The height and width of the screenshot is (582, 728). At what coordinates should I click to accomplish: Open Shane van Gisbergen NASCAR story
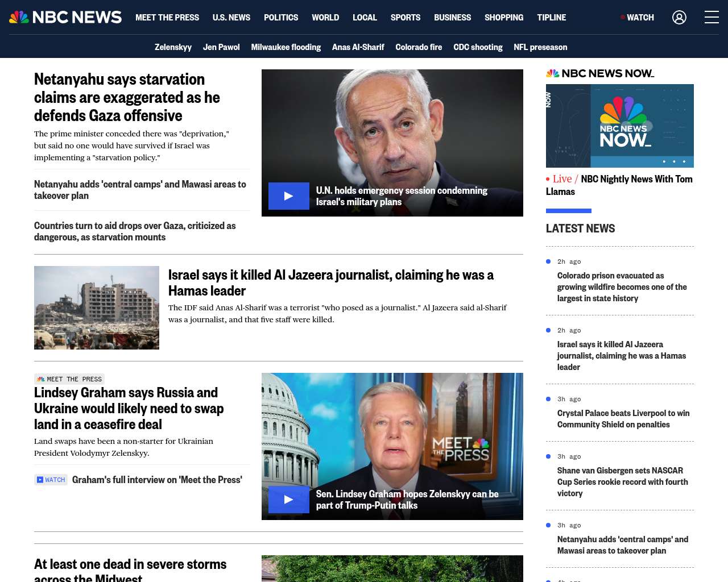(x=623, y=482)
